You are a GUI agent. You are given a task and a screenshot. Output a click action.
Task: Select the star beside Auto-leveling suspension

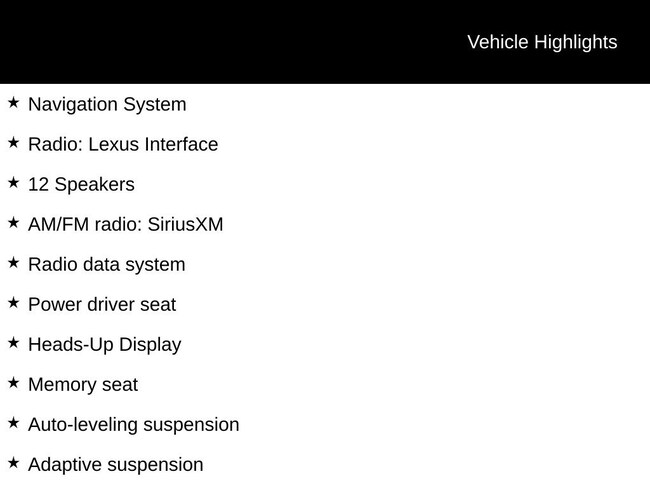coord(13,422)
